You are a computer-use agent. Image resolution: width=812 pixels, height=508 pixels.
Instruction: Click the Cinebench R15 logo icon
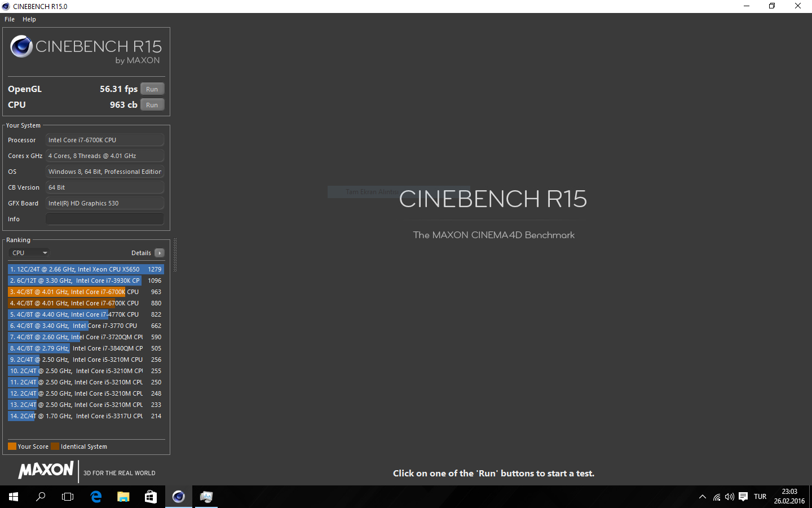click(21, 46)
